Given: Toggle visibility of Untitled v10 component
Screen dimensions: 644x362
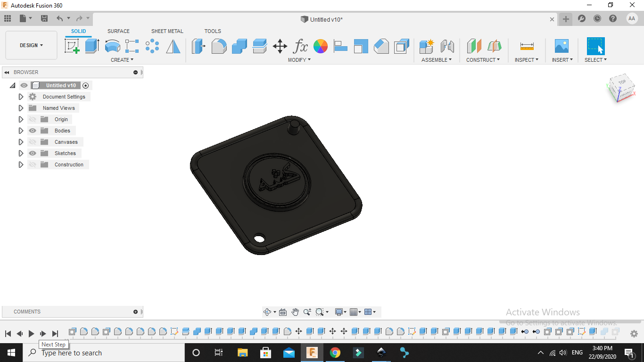Looking at the screenshot, I should 24,85.
